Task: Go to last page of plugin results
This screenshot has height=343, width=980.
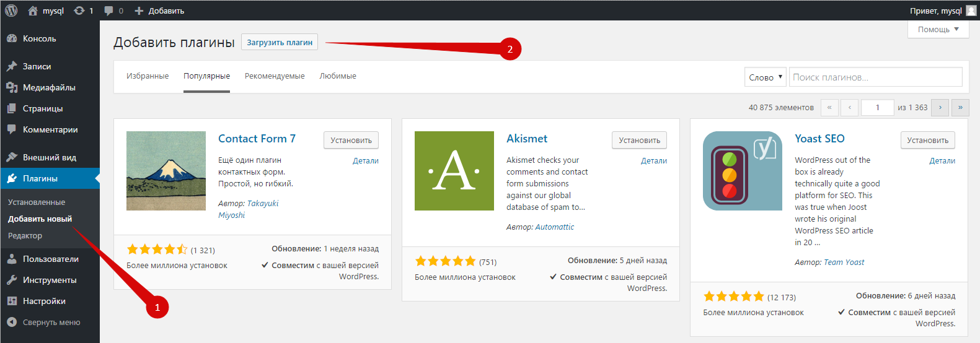Action: [x=960, y=107]
